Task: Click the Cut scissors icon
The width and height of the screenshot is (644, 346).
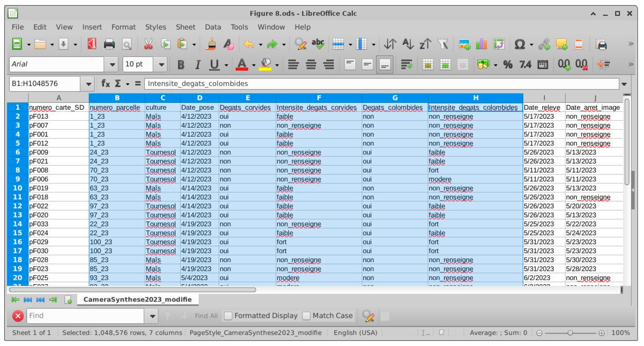Action: [x=148, y=44]
